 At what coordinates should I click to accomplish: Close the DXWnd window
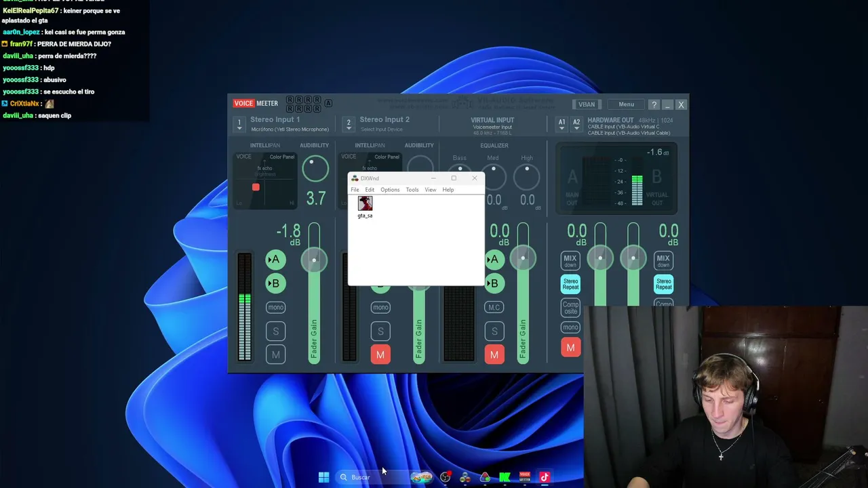click(x=474, y=178)
